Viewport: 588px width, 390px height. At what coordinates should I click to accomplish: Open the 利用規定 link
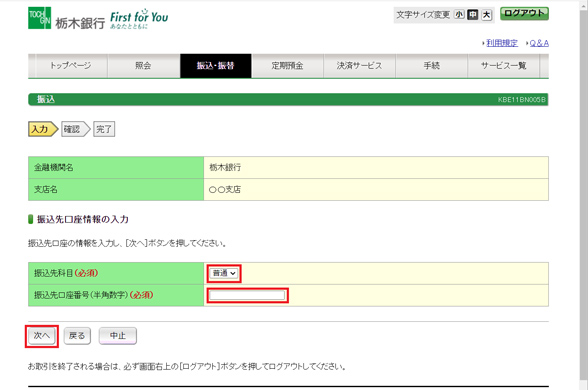pyautogui.click(x=502, y=43)
